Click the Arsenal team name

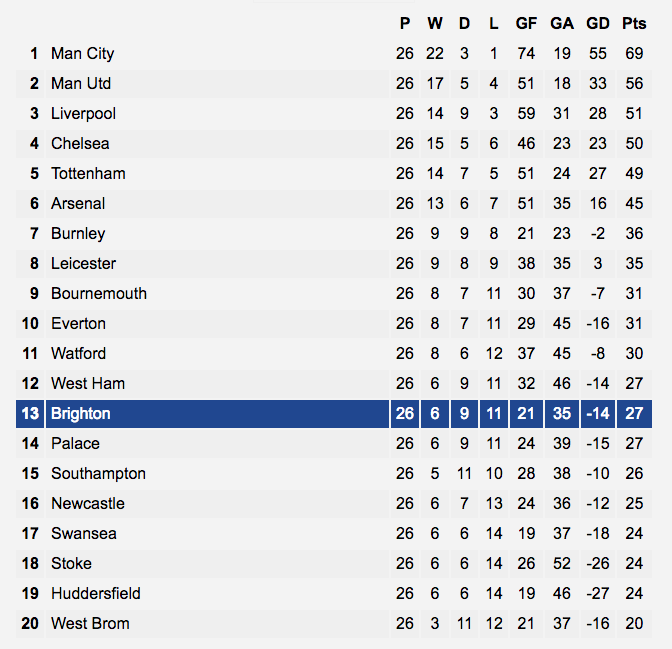(78, 204)
